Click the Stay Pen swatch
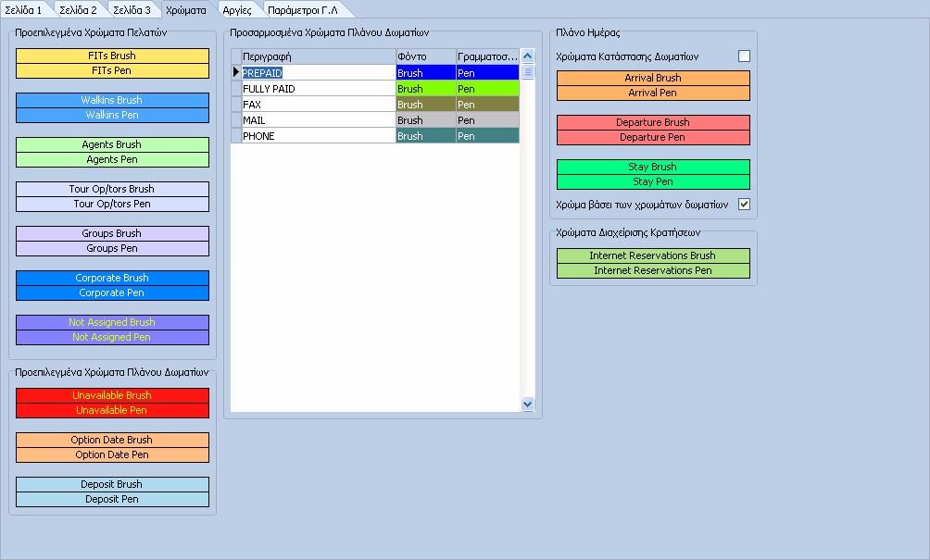Viewport: 930px width, 560px height. (653, 181)
